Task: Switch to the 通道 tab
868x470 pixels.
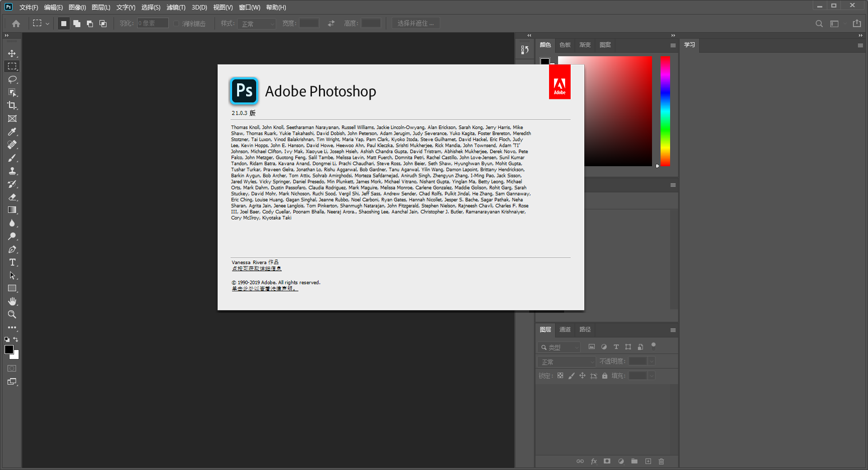Action: (x=565, y=329)
